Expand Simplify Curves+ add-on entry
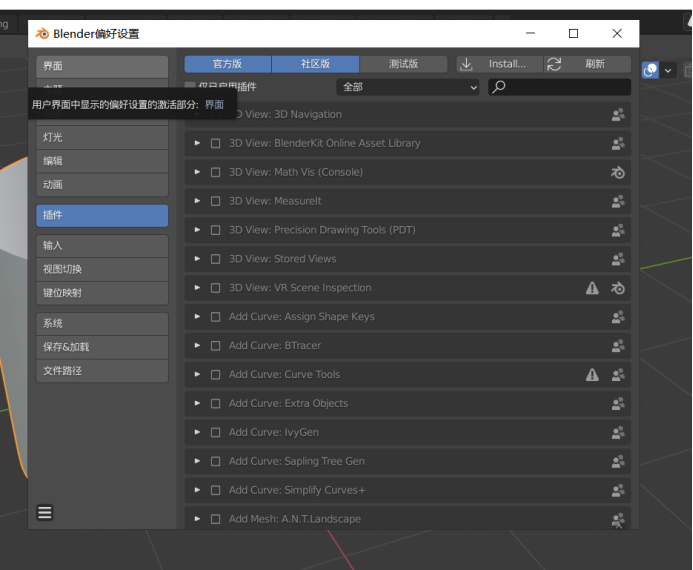693x570 pixels. coord(197,490)
